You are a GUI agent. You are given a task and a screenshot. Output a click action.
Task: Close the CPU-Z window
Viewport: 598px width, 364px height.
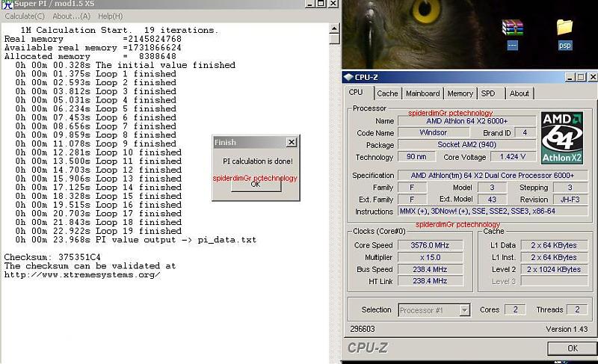[593, 78]
